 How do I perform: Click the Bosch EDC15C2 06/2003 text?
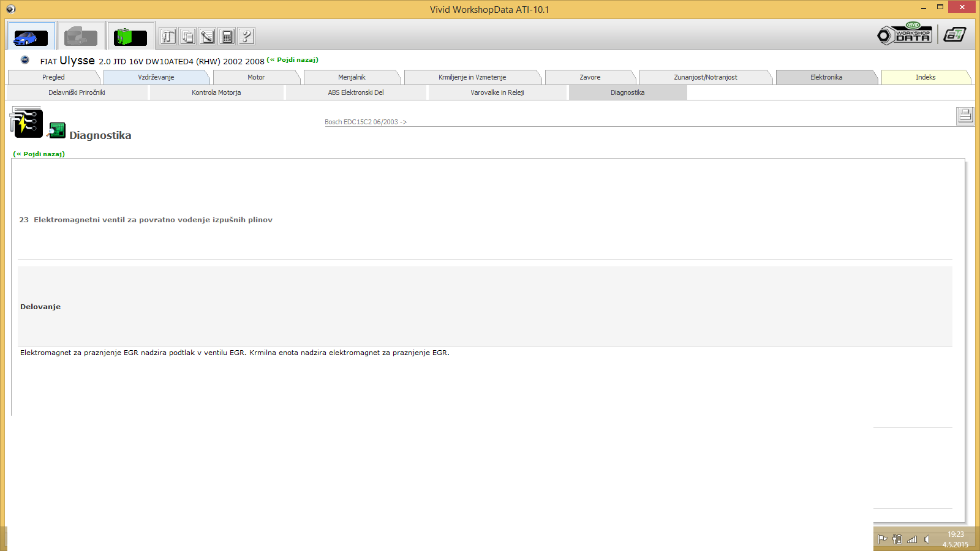point(366,122)
